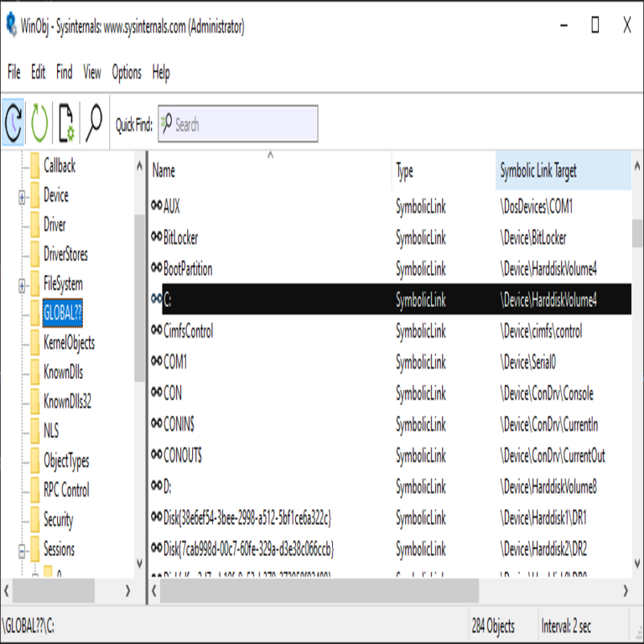The image size is (644, 644).
Task: Select the Device tree item label
Action: [56, 195]
